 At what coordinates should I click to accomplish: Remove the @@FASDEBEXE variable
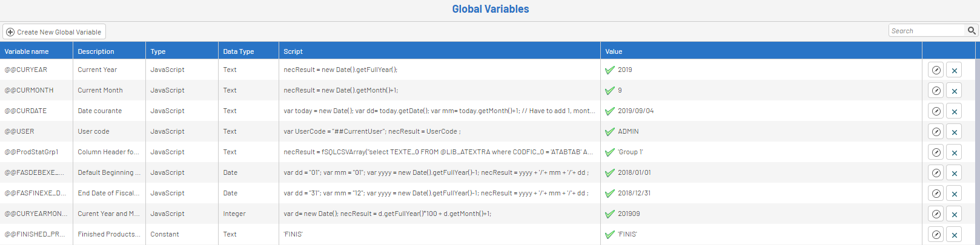(x=954, y=173)
